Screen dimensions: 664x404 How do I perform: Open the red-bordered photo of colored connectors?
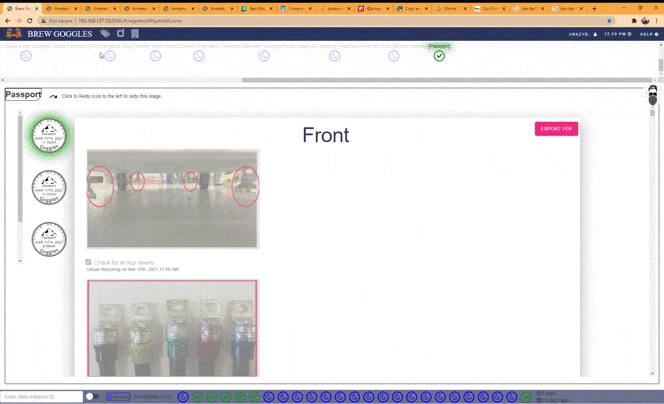[172, 328]
